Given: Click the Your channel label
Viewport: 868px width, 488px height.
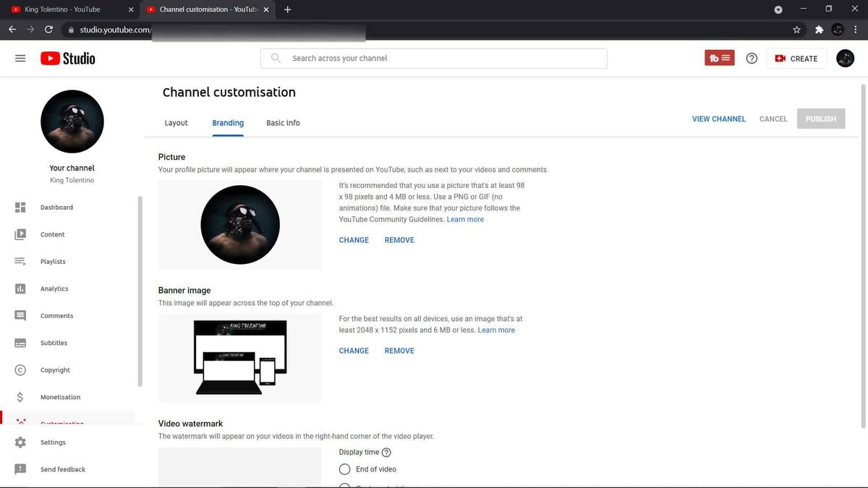Looking at the screenshot, I should click(x=72, y=168).
